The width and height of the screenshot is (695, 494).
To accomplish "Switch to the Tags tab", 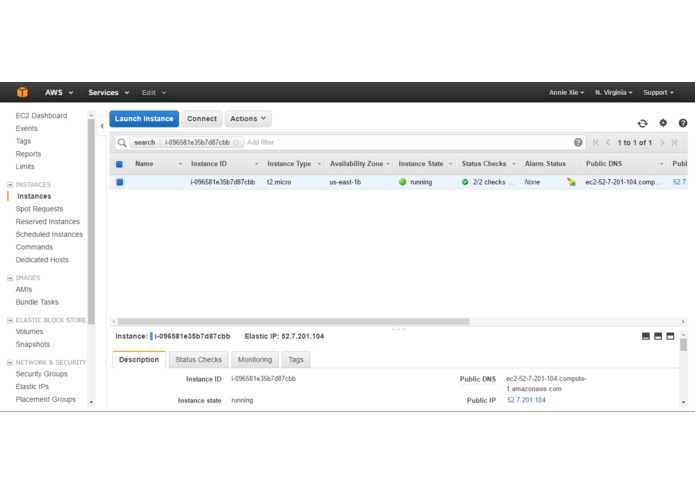I will pos(296,359).
